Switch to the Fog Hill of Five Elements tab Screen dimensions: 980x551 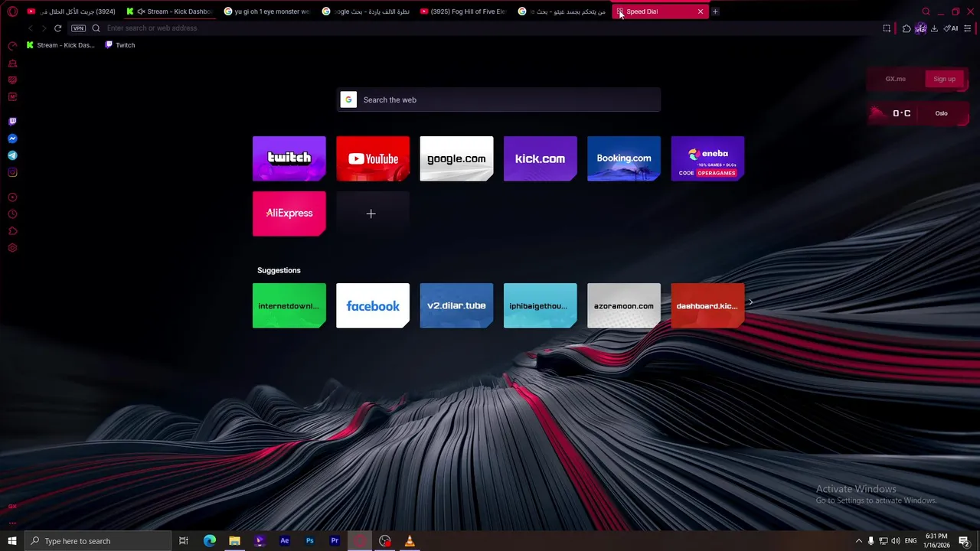point(464,11)
